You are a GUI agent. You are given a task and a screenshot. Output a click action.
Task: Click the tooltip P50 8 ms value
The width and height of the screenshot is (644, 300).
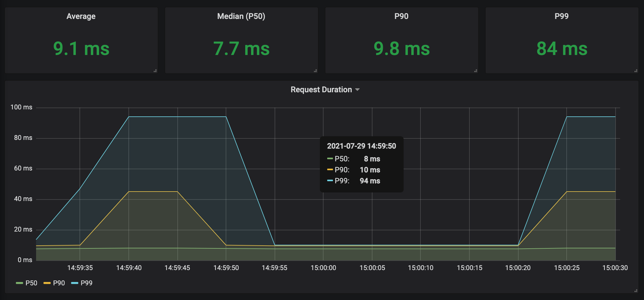pos(372,159)
